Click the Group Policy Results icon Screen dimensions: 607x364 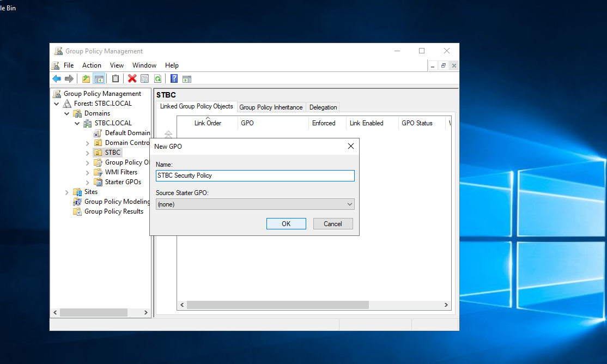[x=77, y=212]
